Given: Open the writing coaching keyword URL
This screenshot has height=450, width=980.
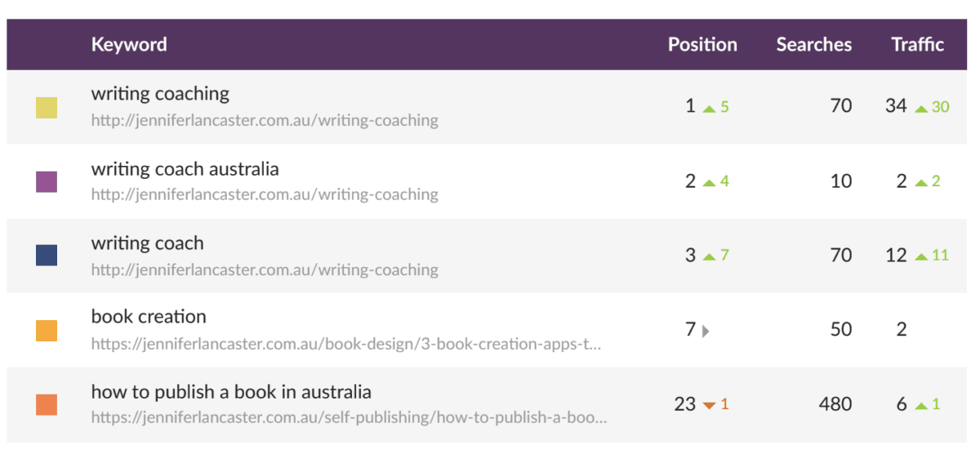Looking at the screenshot, I should (265, 121).
